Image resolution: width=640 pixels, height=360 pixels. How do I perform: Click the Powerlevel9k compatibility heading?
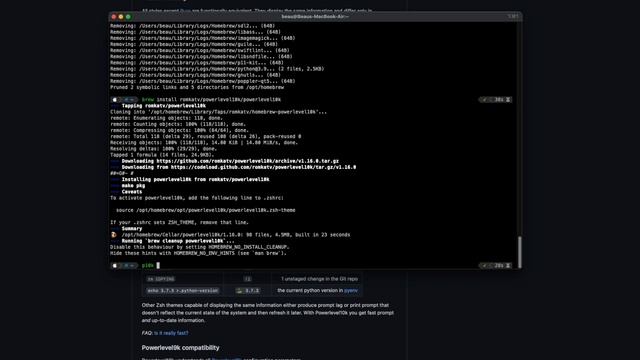click(180, 348)
